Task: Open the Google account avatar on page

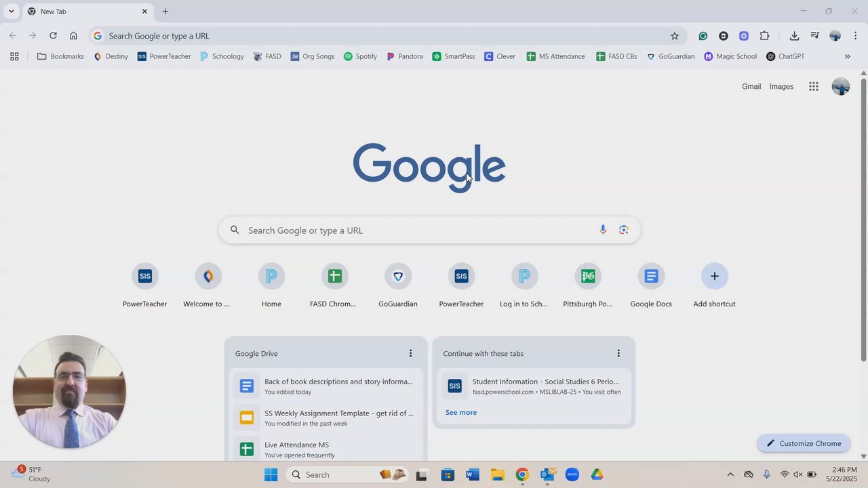Action: [x=841, y=87]
